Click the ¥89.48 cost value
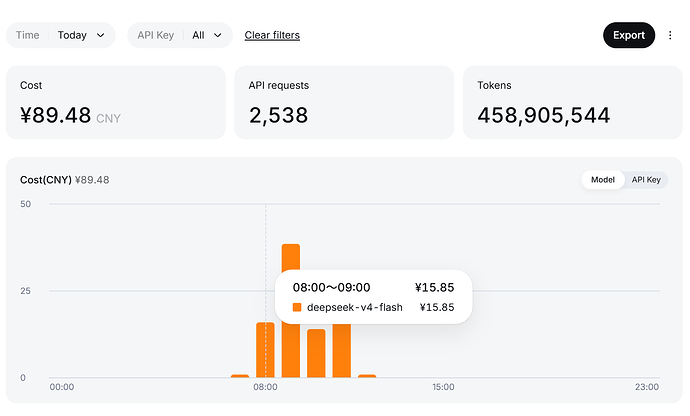 click(55, 115)
